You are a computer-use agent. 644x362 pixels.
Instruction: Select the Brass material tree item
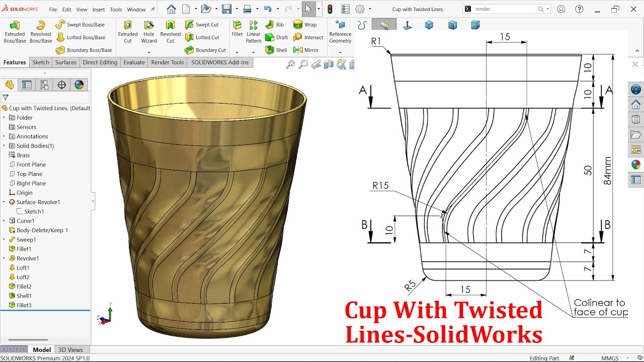point(23,155)
